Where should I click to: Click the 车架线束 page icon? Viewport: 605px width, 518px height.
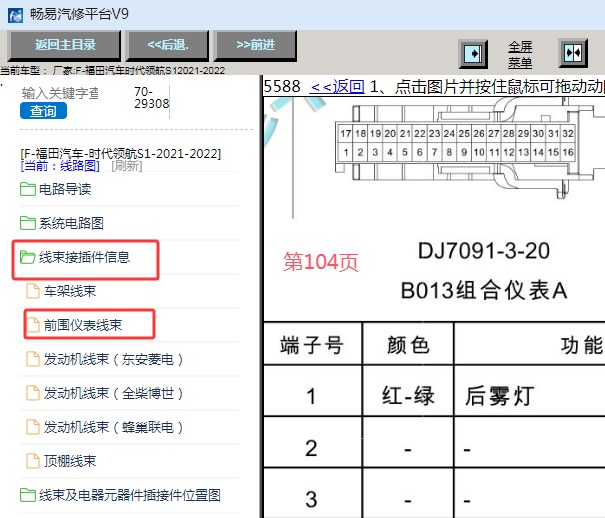click(x=33, y=291)
